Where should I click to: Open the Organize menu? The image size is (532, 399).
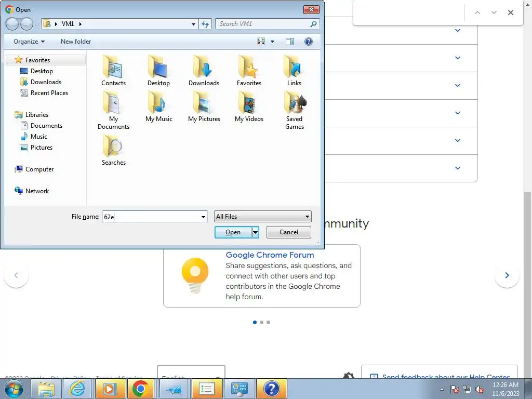29,42
